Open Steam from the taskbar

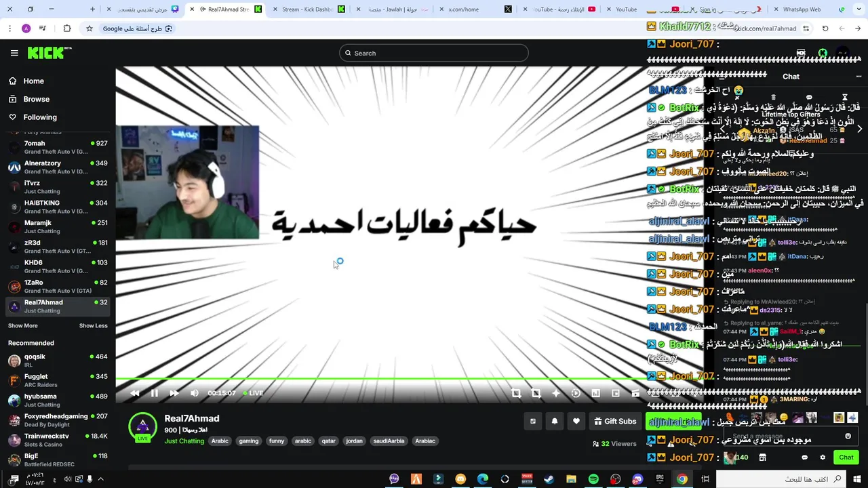click(x=549, y=479)
